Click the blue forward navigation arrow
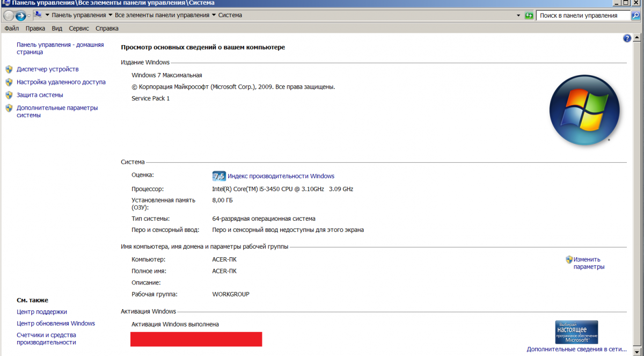This screenshot has height=356, width=644. [x=20, y=16]
